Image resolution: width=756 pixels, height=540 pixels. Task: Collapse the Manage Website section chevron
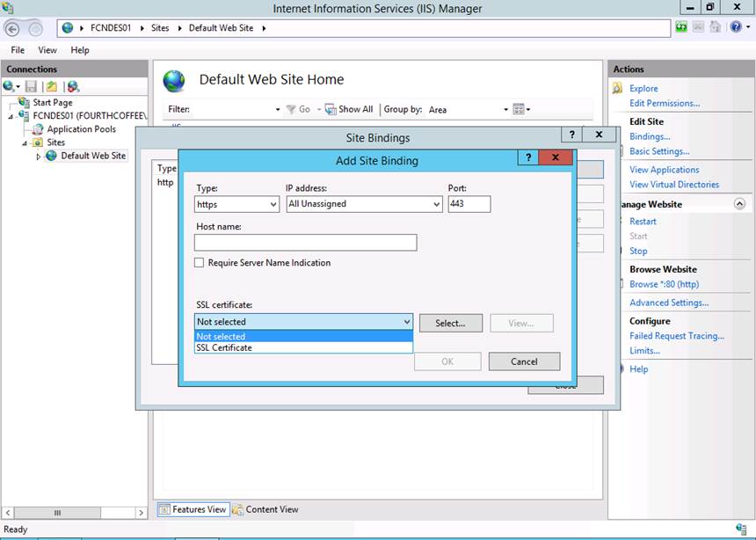click(738, 204)
